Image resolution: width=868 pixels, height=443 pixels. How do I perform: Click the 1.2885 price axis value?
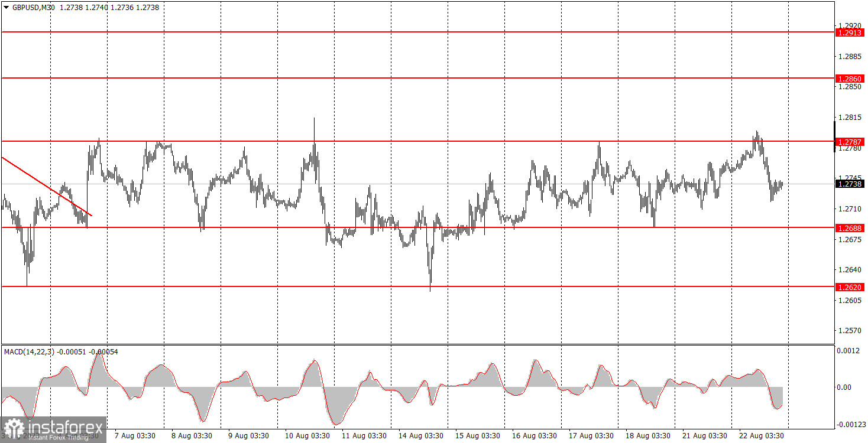849,57
